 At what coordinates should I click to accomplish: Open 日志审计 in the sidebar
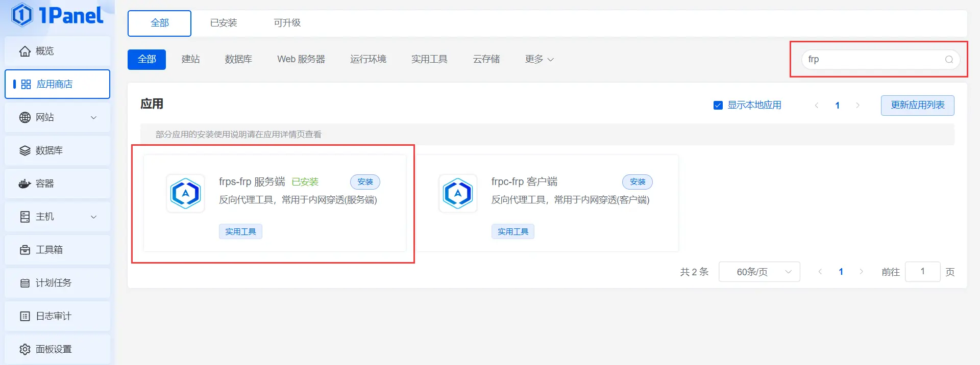(57, 316)
